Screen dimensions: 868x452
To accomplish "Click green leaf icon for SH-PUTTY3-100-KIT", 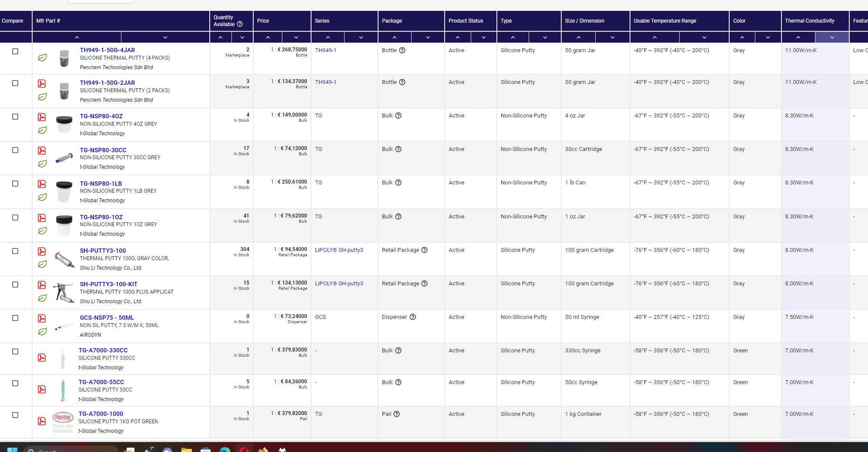I will pyautogui.click(x=42, y=298).
